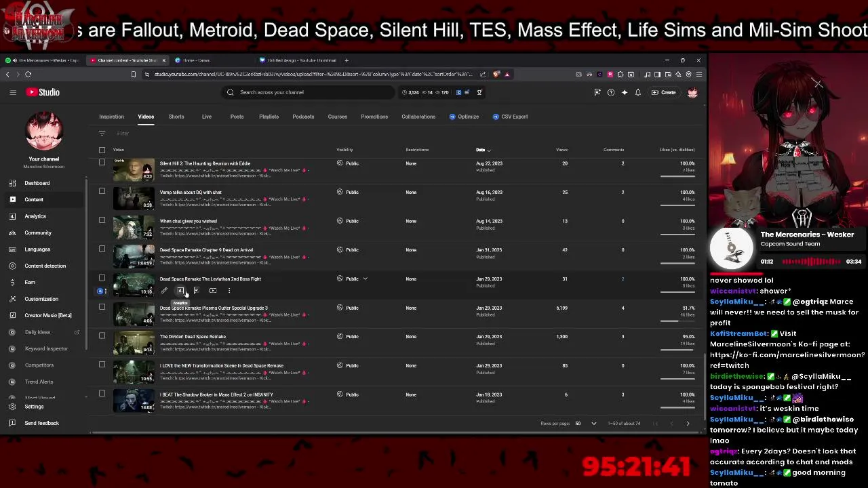This screenshot has width=868, height=488.
Task: Tick The Divider! Dead Space Remake checkbox
Action: click(102, 335)
